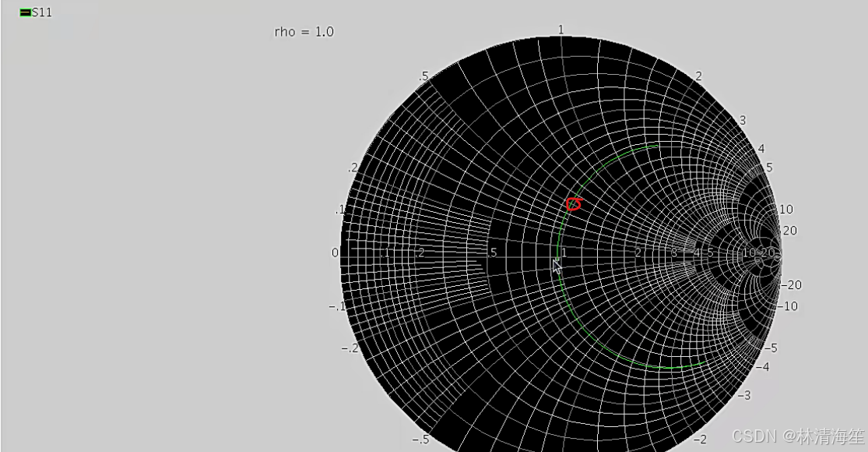Click the horizontal axis resistance label ".5"
The image size is (868, 452).
(492, 252)
